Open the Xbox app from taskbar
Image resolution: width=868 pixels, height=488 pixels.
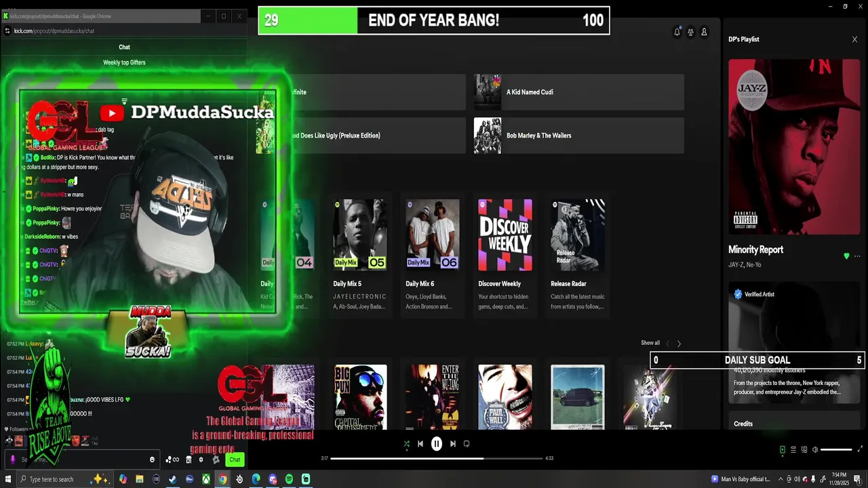pos(206,479)
